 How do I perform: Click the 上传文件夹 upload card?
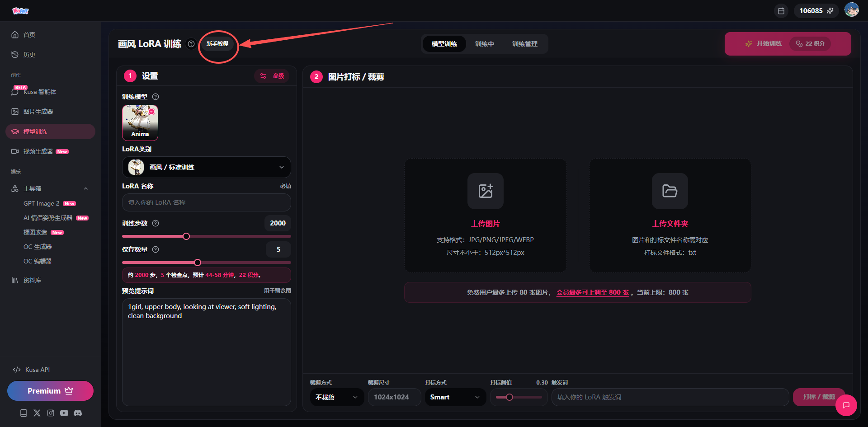coord(670,215)
